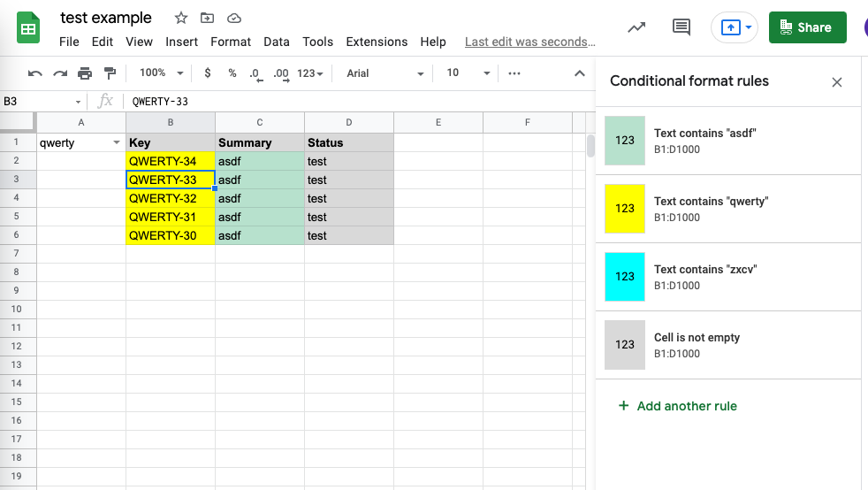Click the present to meeting button
Screen dimensions: 868x490
point(731,27)
